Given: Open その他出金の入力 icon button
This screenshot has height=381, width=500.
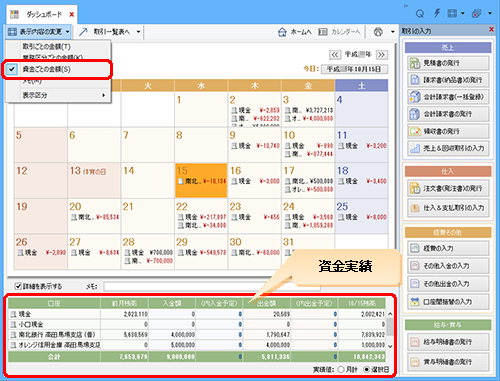Looking at the screenshot, I should click(x=415, y=284).
